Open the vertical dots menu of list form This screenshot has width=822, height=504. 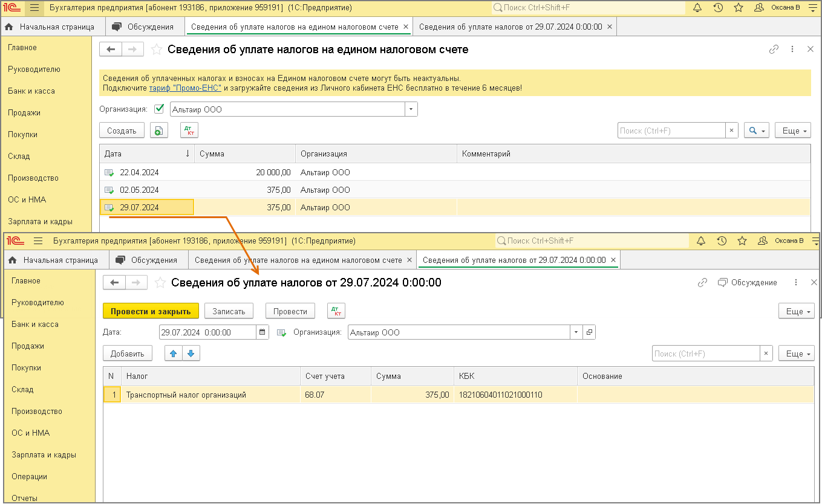click(x=792, y=50)
